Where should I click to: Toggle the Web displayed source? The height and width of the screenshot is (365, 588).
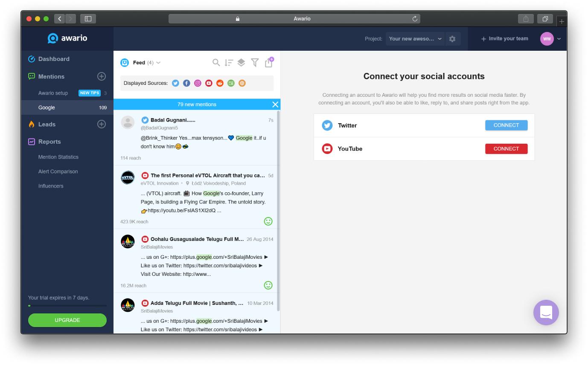pyautogui.click(x=242, y=83)
